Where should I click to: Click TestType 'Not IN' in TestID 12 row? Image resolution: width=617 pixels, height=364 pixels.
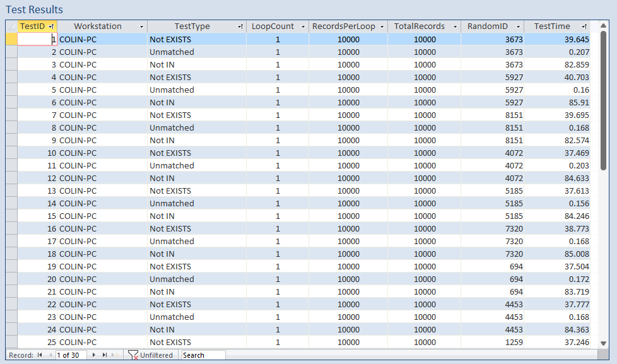tap(162, 179)
